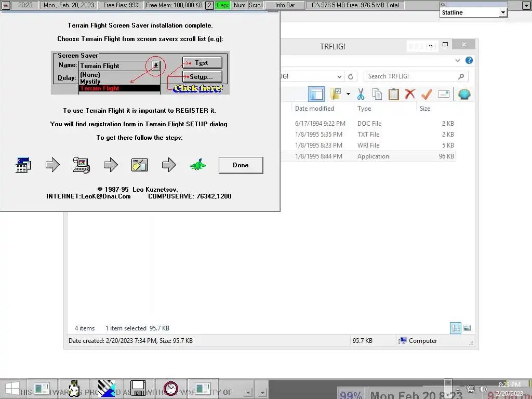The image size is (532, 399).
Task: Click the search magnifier icon
Action: coord(461,76)
